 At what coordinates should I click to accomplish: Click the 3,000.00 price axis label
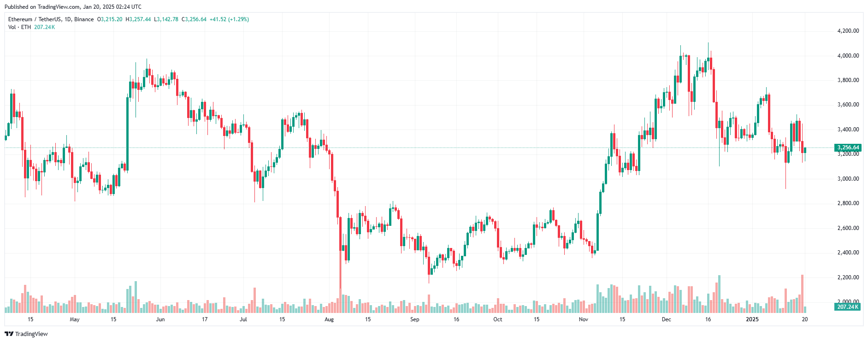click(848, 179)
